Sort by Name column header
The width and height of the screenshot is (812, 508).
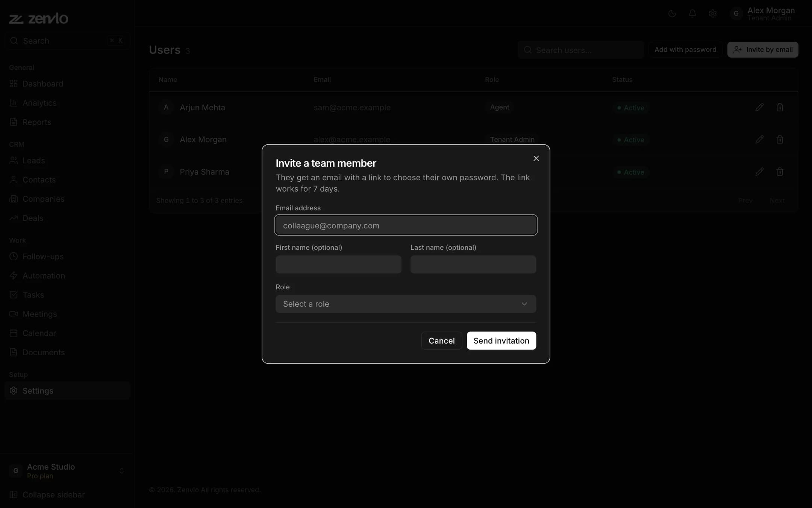(x=168, y=79)
